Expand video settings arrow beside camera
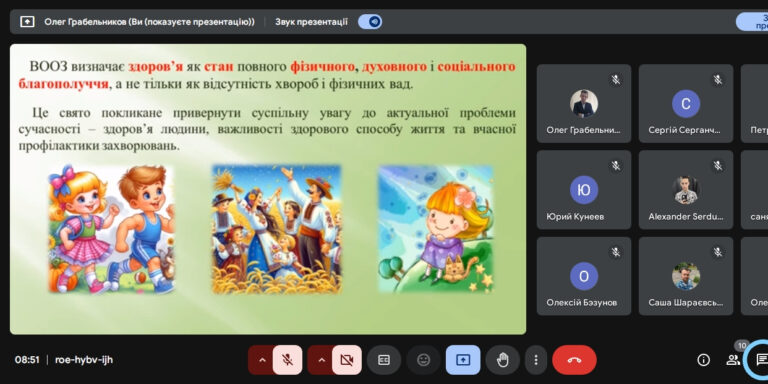 tap(321, 360)
